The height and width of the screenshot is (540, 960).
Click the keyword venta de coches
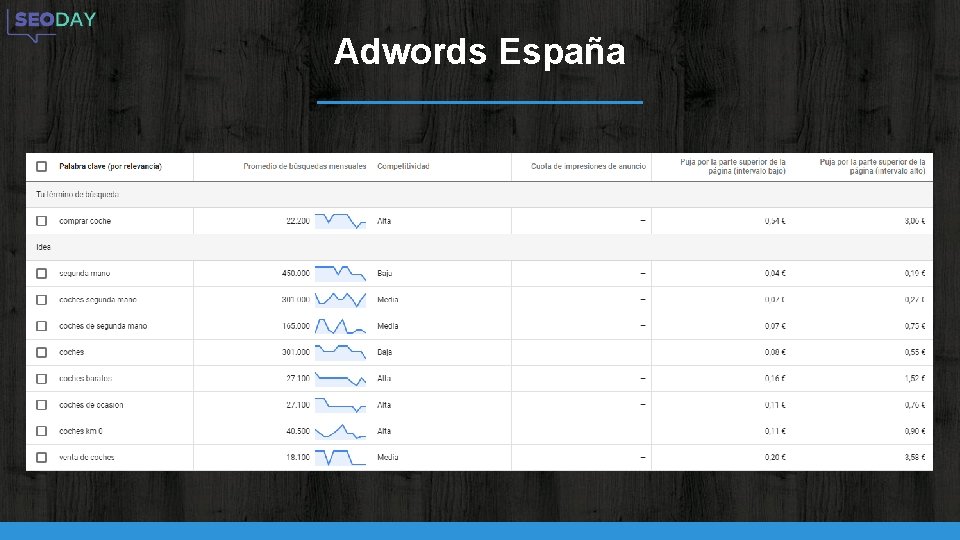86,457
